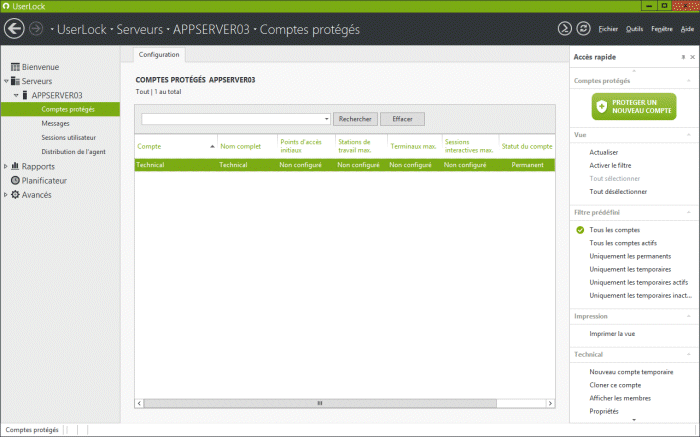
Task: Click the UserLock logo in title bar
Action: 6,6
